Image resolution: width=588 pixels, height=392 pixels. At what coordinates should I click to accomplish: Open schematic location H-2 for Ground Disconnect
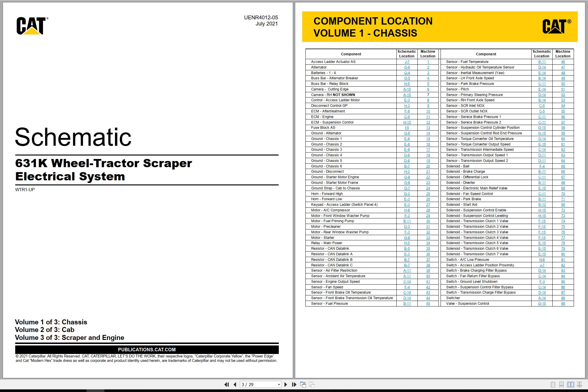coord(407,172)
